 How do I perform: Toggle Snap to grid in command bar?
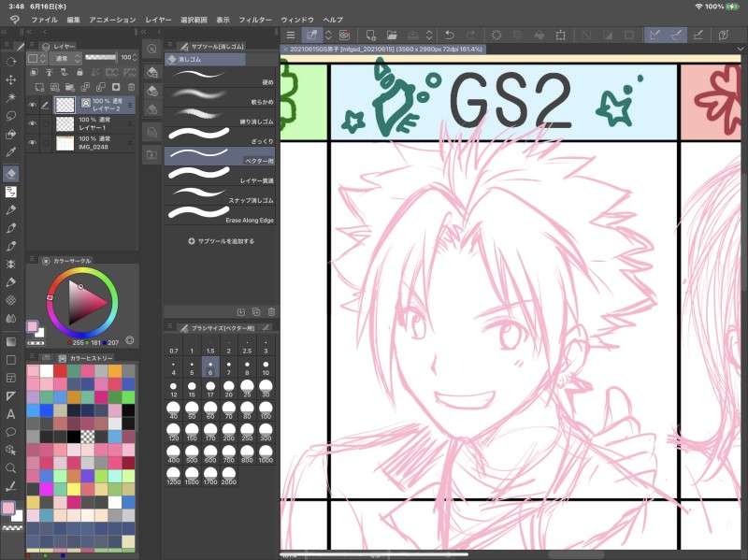698,35
